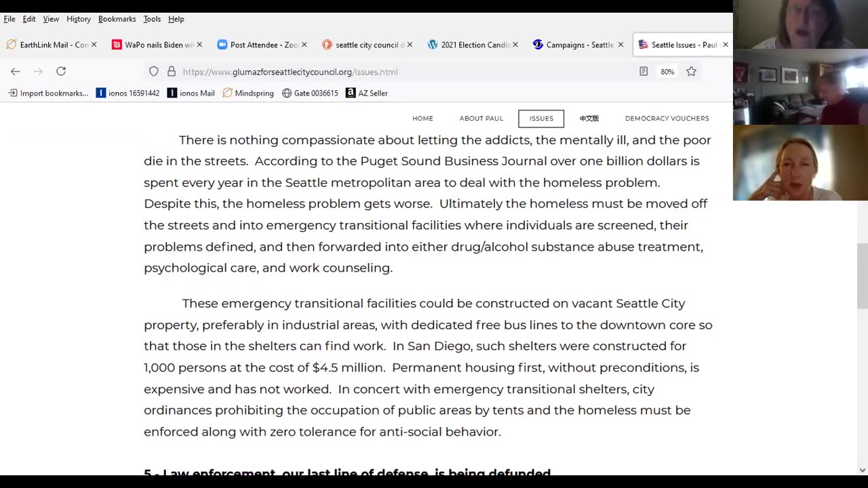868x488 pixels.
Task: Select the bottom participant video thumbnail
Action: click(800, 163)
